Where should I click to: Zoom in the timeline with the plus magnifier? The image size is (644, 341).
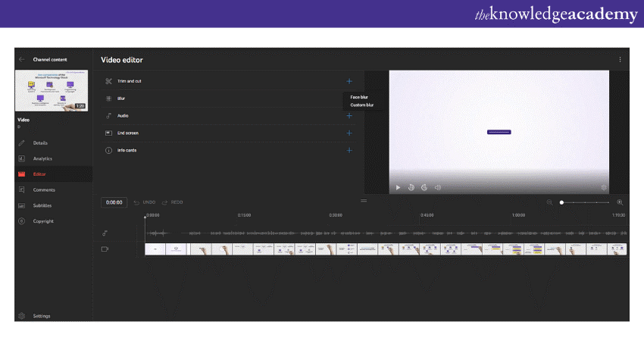coord(620,202)
